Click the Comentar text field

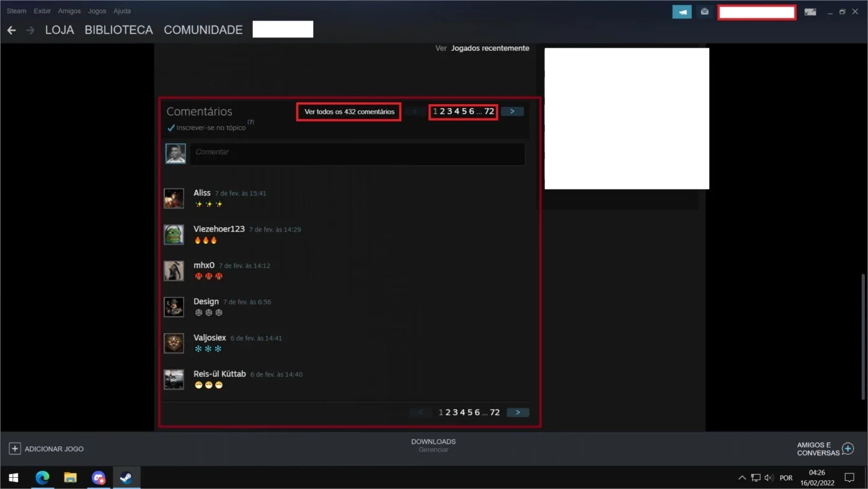point(358,154)
